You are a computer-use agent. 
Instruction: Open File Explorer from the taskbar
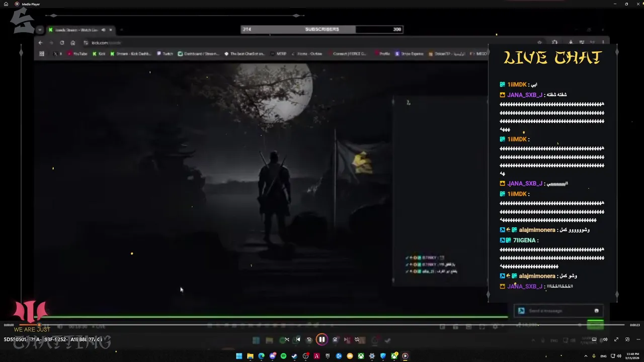pyautogui.click(x=250, y=356)
